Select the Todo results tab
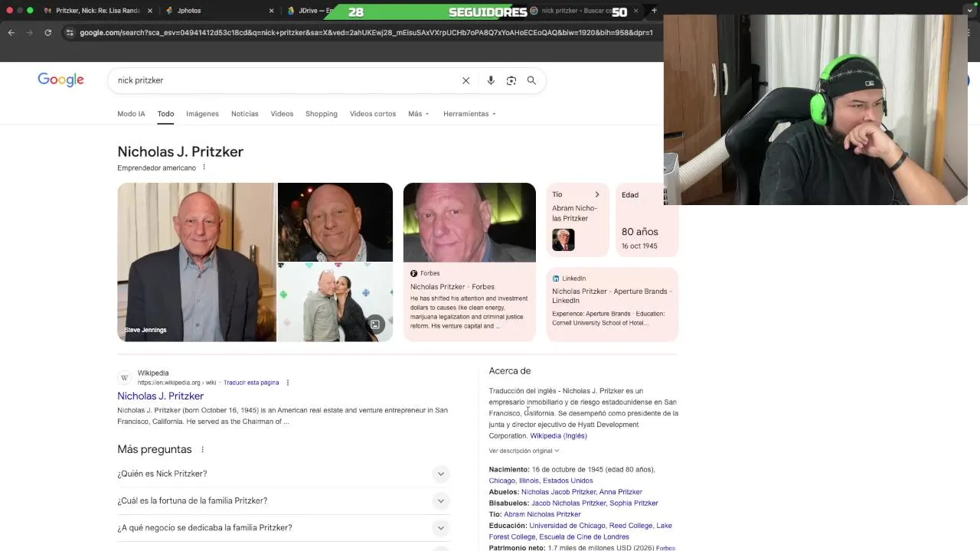The width and height of the screenshot is (980, 551). point(165,114)
